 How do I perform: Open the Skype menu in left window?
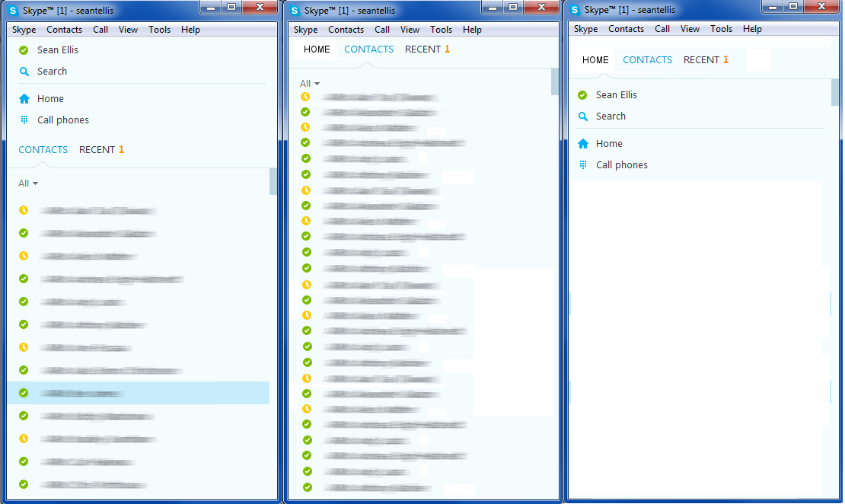[24, 30]
